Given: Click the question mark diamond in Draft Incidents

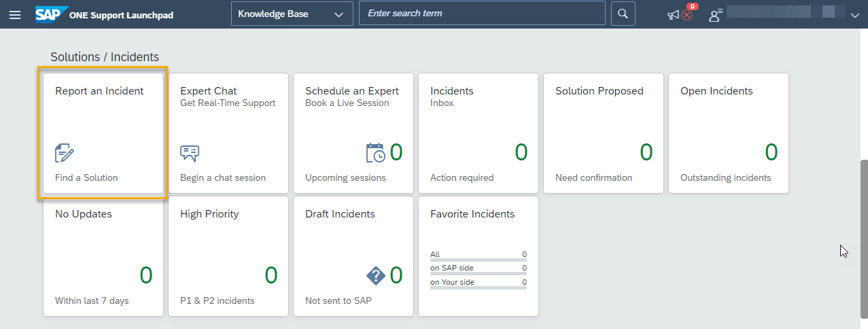Looking at the screenshot, I should pos(376,275).
